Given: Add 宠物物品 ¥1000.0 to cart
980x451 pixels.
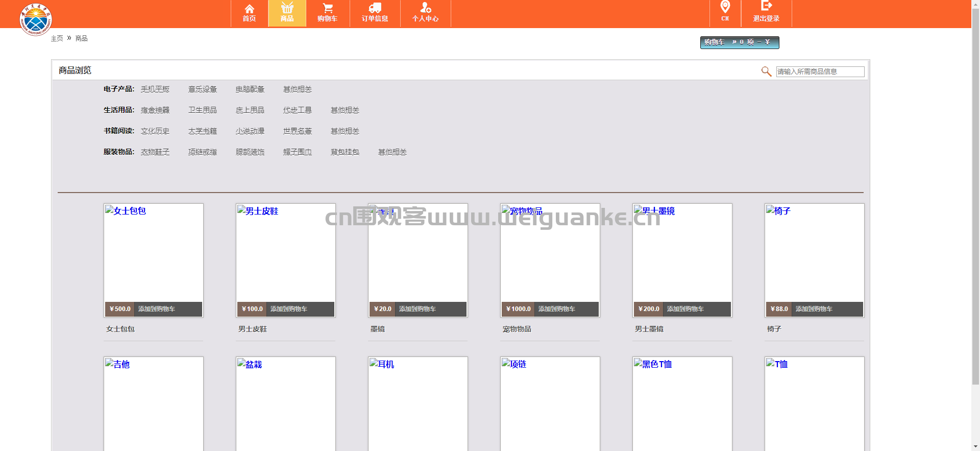Looking at the screenshot, I should point(557,309).
